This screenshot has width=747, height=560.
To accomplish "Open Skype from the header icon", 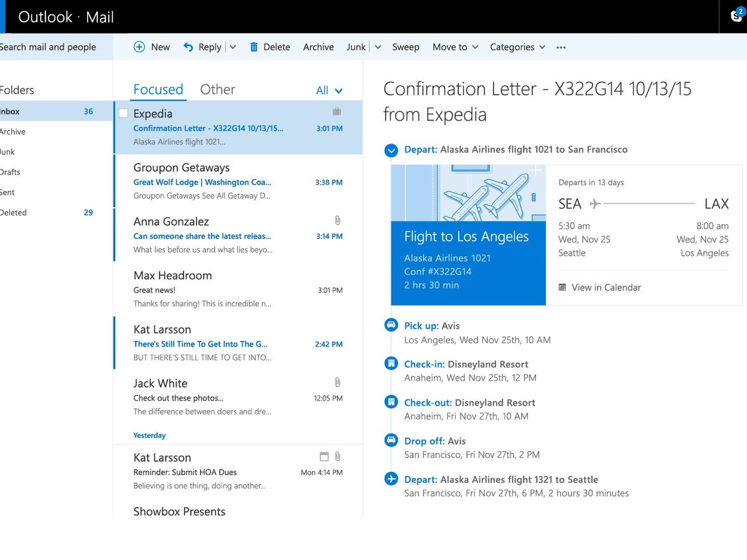I will (x=737, y=16).
